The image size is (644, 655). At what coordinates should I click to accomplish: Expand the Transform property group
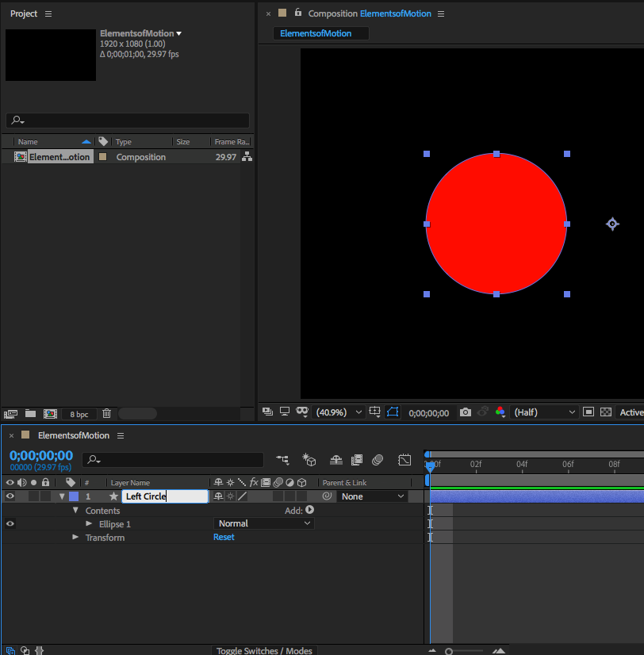(x=76, y=538)
